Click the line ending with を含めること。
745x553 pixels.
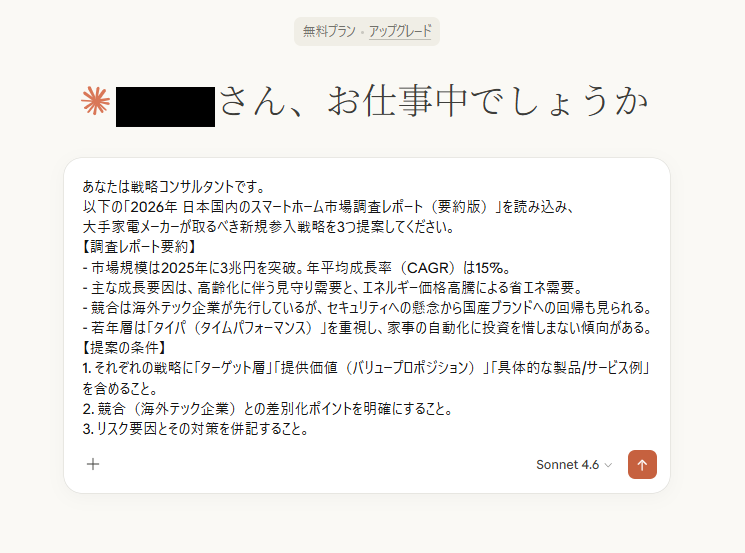pos(121,389)
